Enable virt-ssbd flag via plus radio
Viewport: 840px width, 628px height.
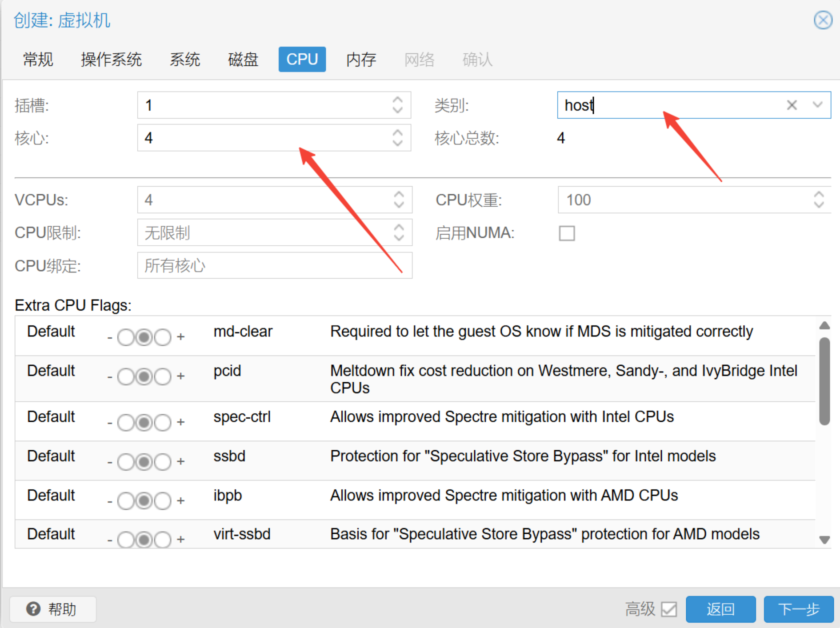click(x=163, y=540)
